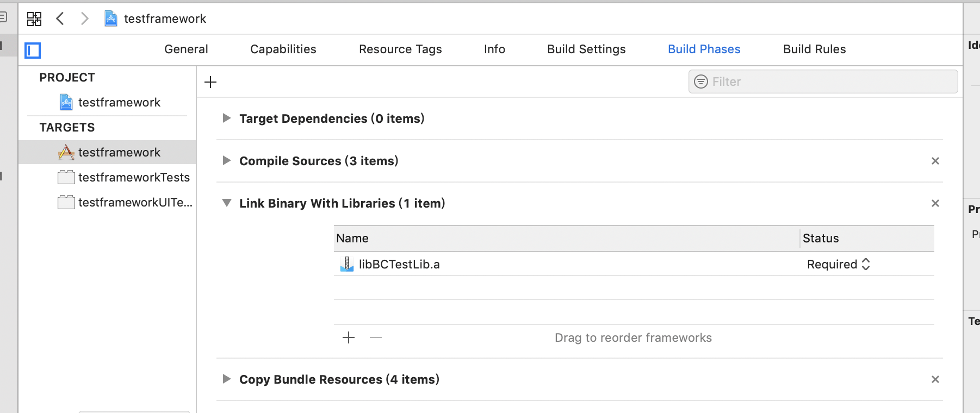Screen dimensions: 980x413
Task: Delete the Link Binary With Libraries phase
Action: (935, 203)
